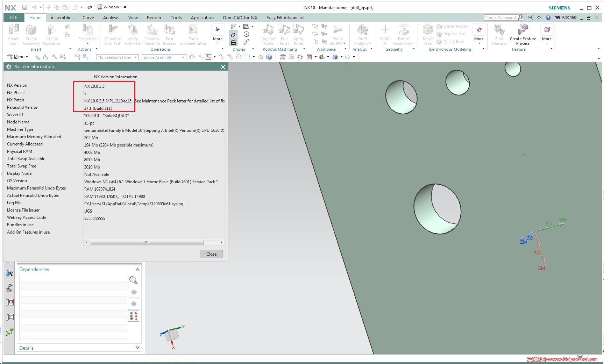The height and width of the screenshot is (364, 604).
Task: Toggle the lower tool path display button
Action: pos(234,42)
